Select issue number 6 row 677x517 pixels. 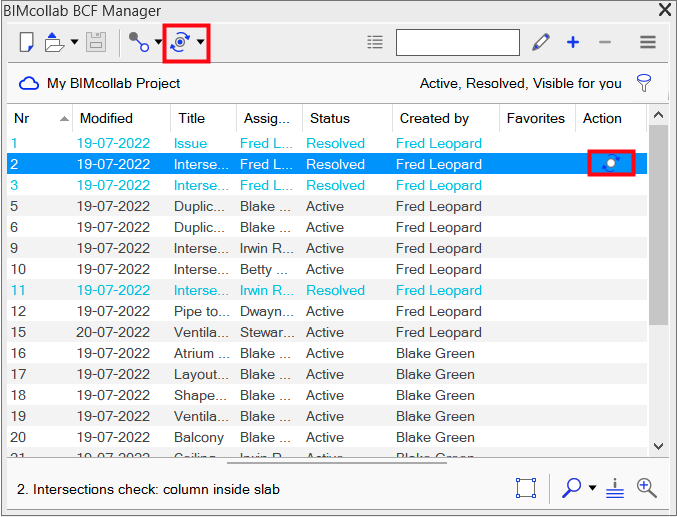coord(327,227)
